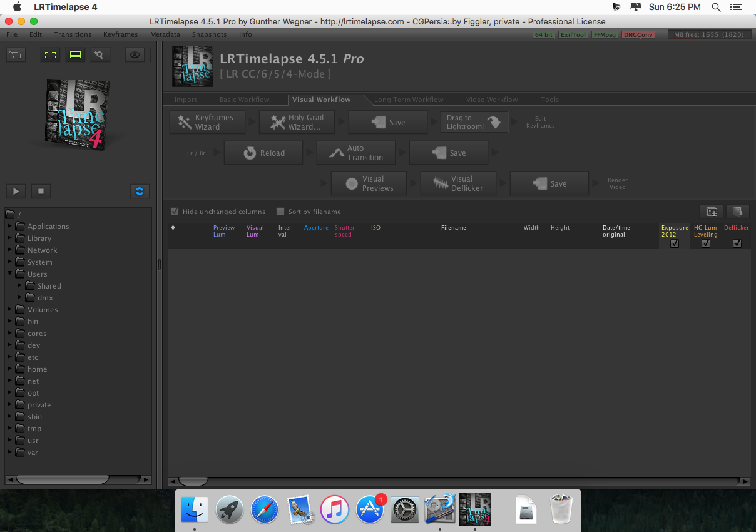Switch to the Tools tab
Image resolution: width=756 pixels, height=532 pixels.
point(550,100)
